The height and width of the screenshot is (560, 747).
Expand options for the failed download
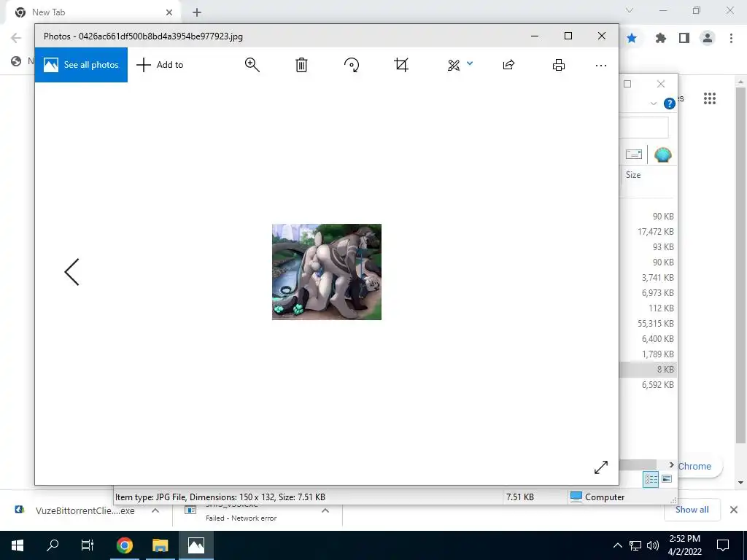pos(325,510)
